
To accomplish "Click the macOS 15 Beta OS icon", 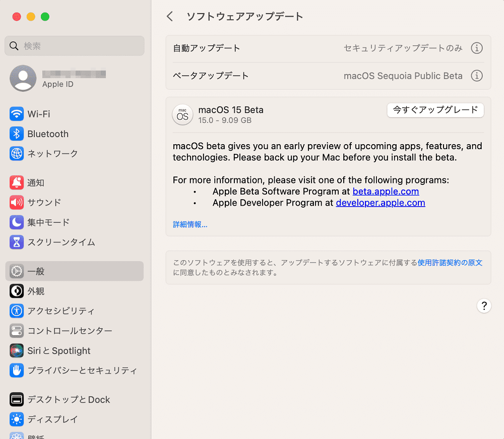I will (182, 115).
